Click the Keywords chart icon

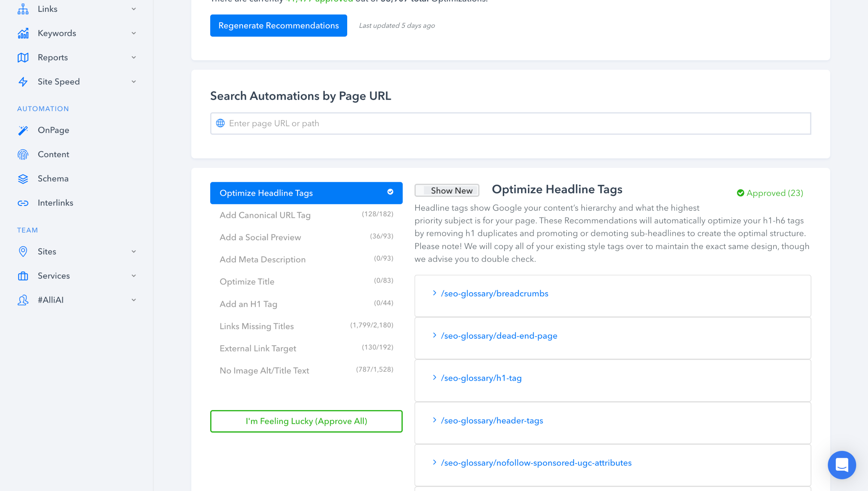coord(23,33)
